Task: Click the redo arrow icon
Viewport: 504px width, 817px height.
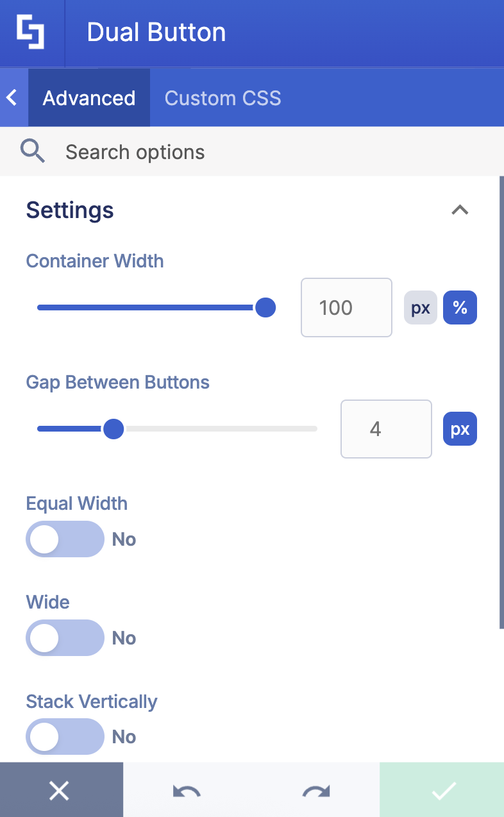Action: coord(315,790)
